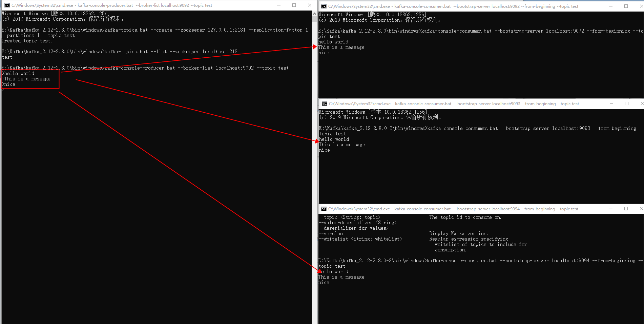Click the kafka-topics.bat --create command line
The height and width of the screenshot is (324, 644).
pos(155,33)
